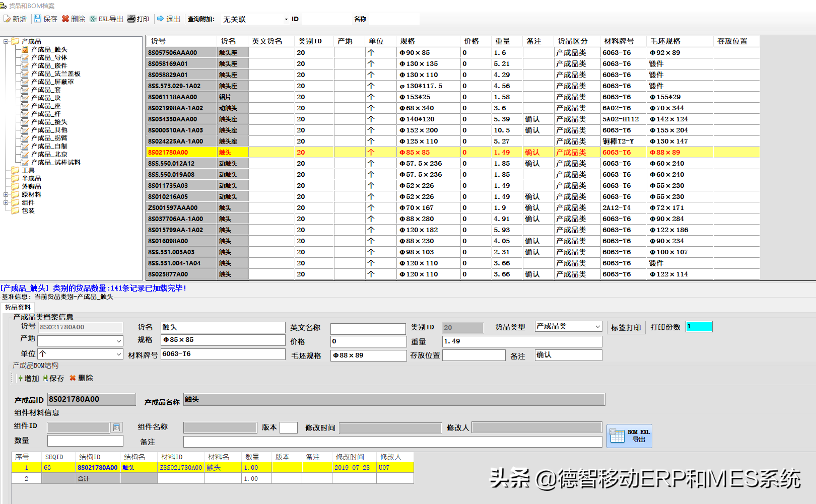Open the 查询附加 无关联 dropdown
Viewport: 816px width, 504px height.
tap(286, 19)
